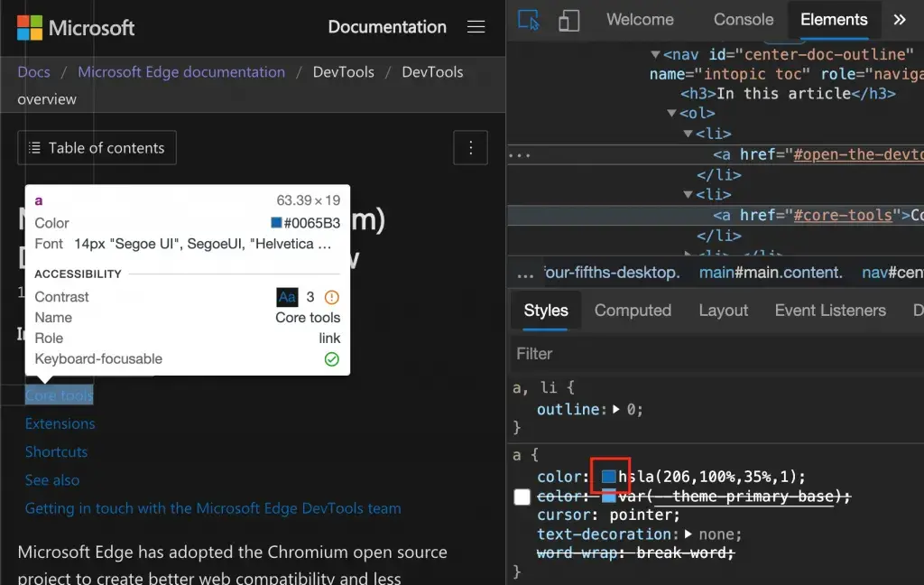Select the Styles pane tab

(546, 311)
